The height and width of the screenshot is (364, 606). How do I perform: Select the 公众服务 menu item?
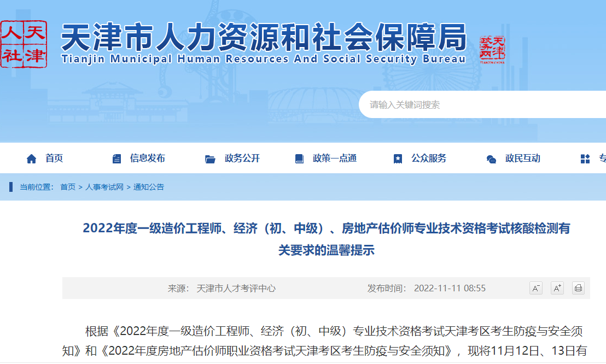pyautogui.click(x=429, y=158)
